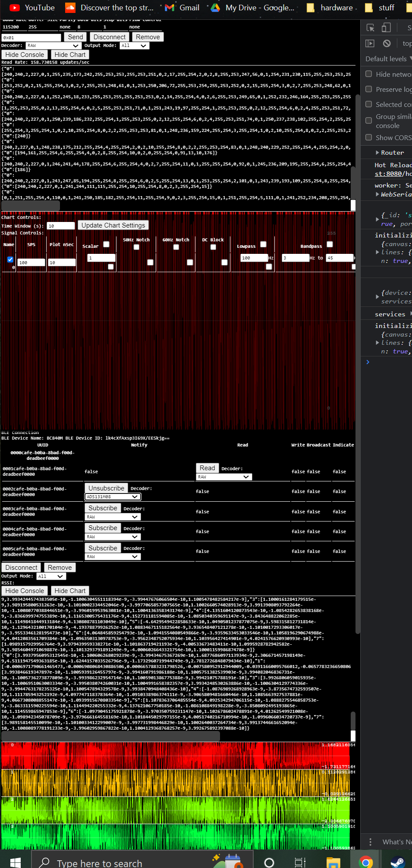Open the Windows Start menu
Image resolution: width=412 pixels, height=868 pixels.
15,862
